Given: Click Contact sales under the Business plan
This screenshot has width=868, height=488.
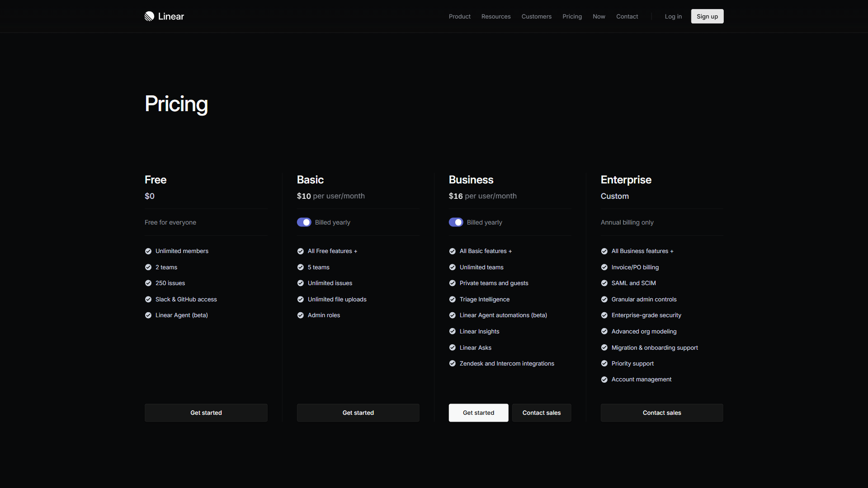Looking at the screenshot, I should (542, 413).
